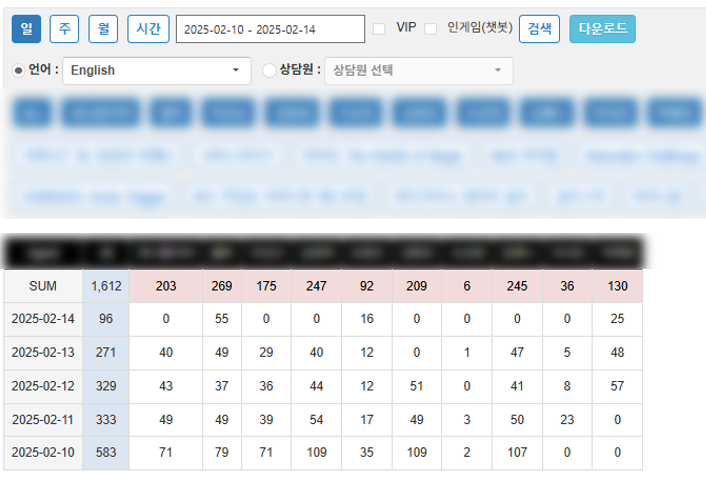Switch to the 주 (weekly) view
The height and width of the screenshot is (478, 706).
pyautogui.click(x=65, y=29)
